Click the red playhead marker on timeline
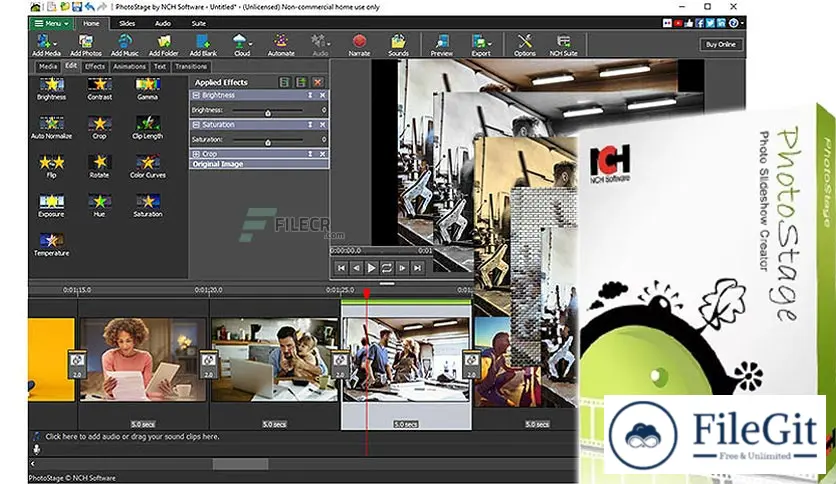This screenshot has width=836, height=484. 367,293
